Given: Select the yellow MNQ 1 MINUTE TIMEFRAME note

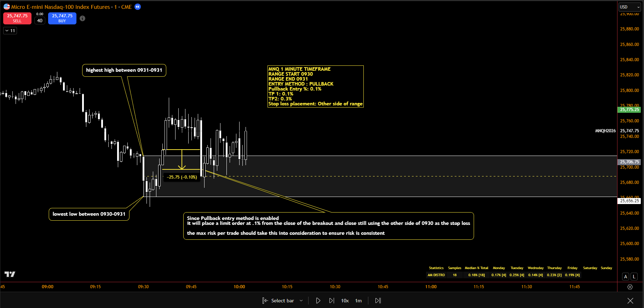Looking at the screenshot, I should (x=316, y=86).
